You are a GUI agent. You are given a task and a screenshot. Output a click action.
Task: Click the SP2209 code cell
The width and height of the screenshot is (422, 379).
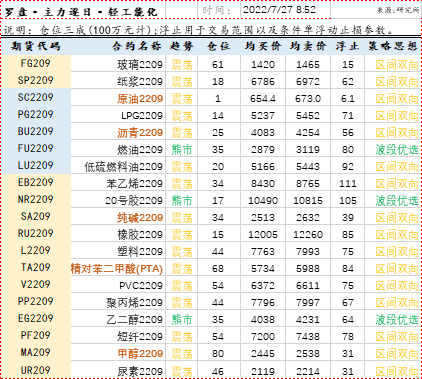pyautogui.click(x=36, y=80)
